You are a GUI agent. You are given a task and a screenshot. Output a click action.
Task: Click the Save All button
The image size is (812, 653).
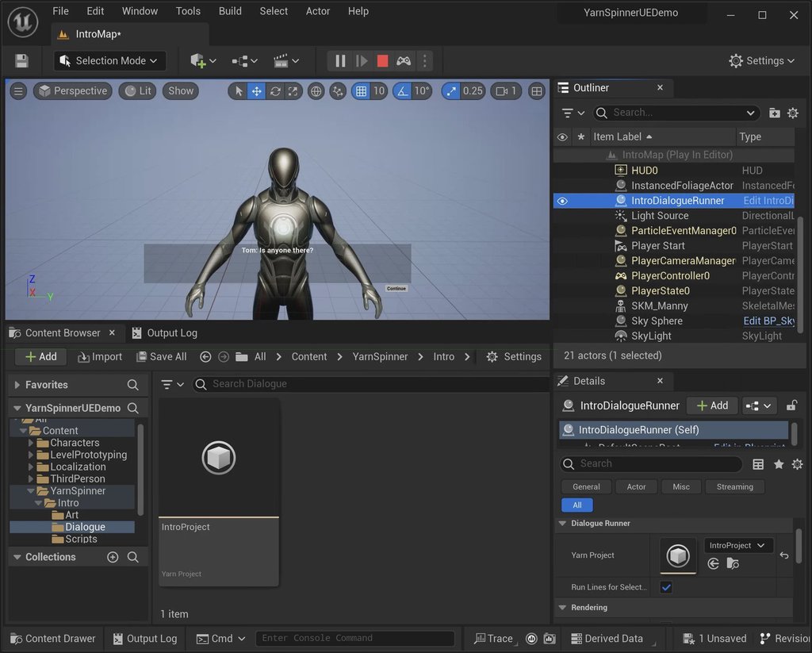coord(162,357)
